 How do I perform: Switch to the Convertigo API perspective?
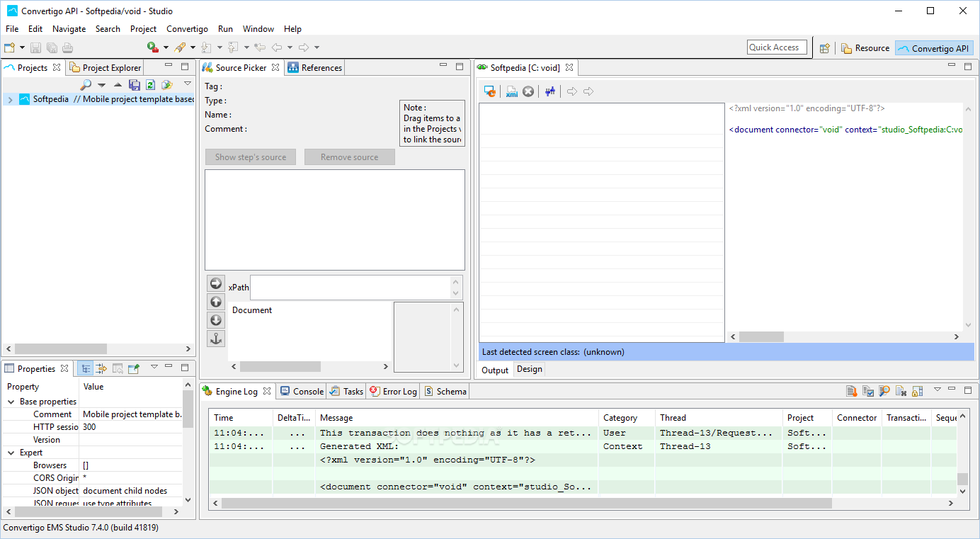[x=933, y=48]
